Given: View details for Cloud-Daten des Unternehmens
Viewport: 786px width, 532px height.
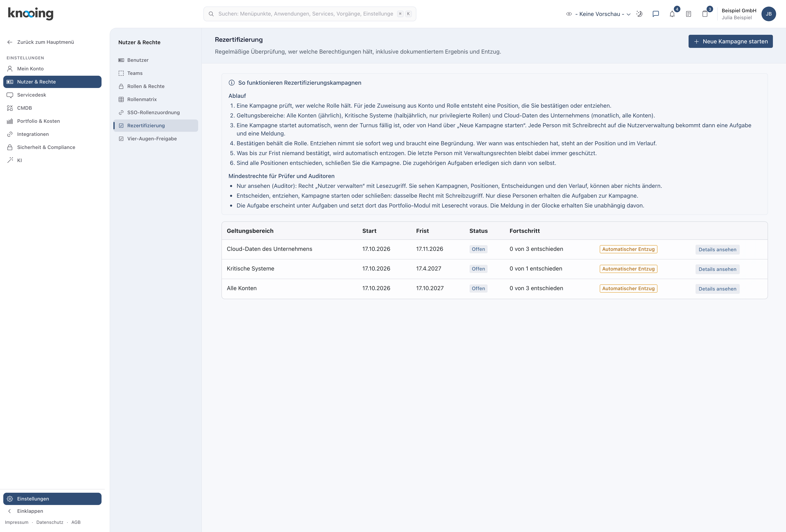Looking at the screenshot, I should click(717, 250).
